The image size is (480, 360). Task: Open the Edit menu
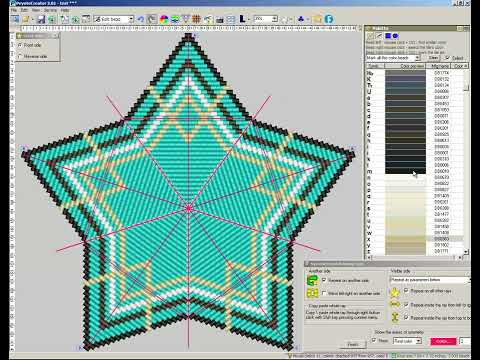click(x=24, y=10)
